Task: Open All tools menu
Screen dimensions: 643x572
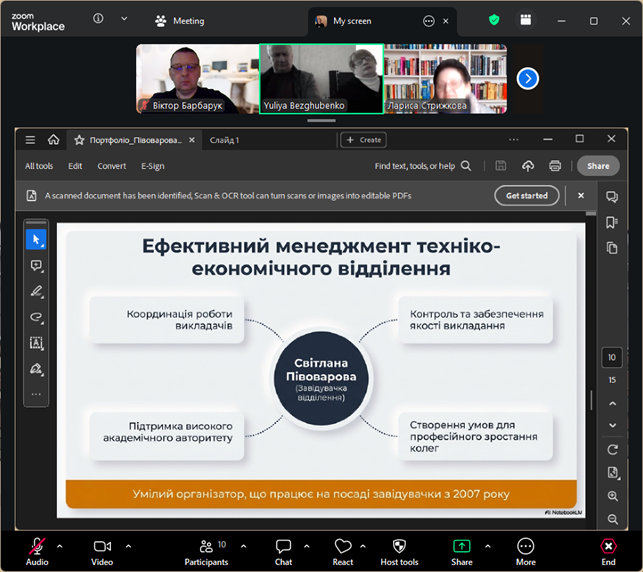Action: [x=39, y=166]
